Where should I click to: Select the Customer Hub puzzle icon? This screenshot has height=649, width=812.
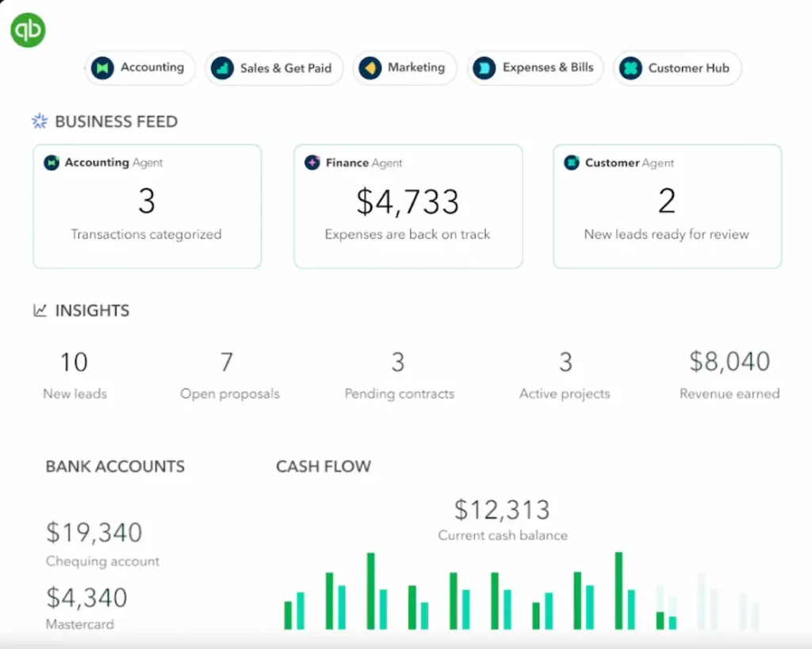(x=630, y=68)
